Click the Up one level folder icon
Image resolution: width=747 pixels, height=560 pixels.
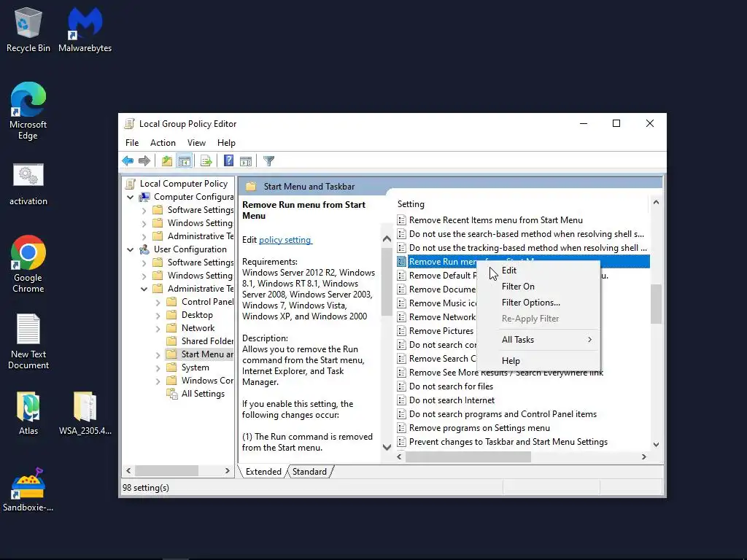[x=167, y=161]
